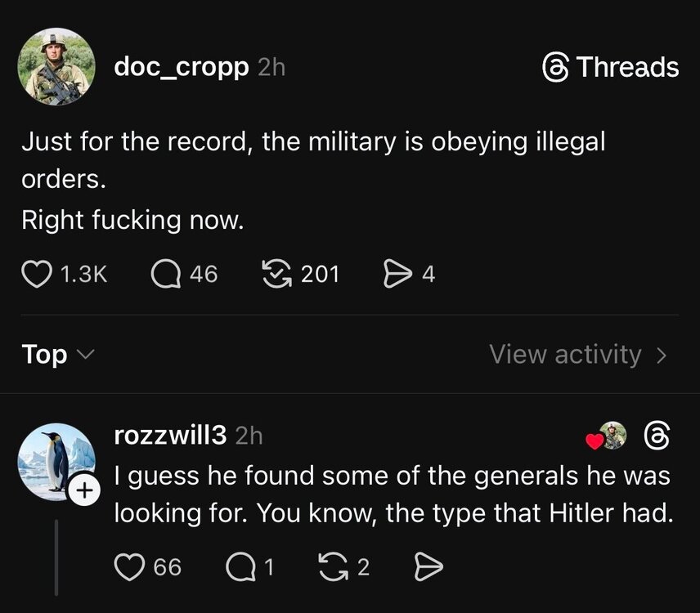Viewport: 700px width, 613px height.
Task: Repost rozzwill3's reply
Action: click(333, 566)
